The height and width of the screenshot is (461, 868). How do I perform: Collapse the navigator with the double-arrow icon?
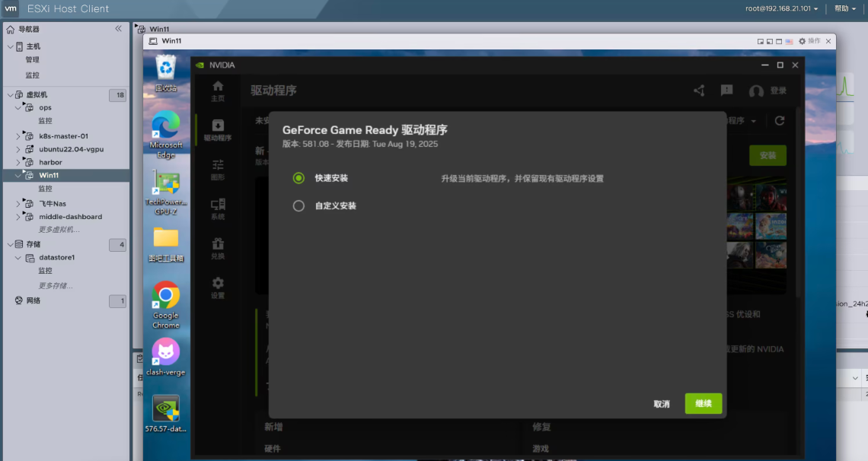coord(119,29)
